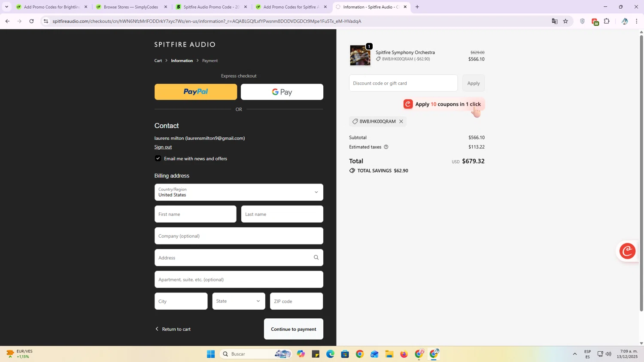Click the Windows taskbar search box
This screenshot has height=362, width=644.
tap(255, 354)
